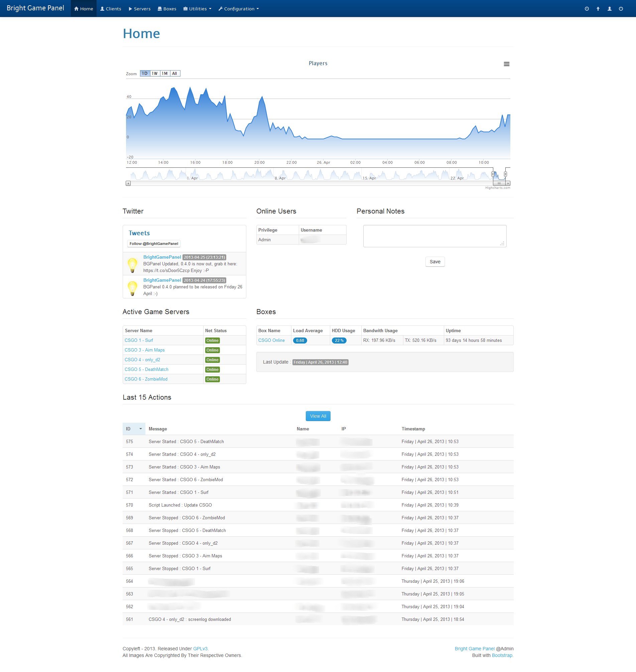Expand the Configuration dropdown

(x=238, y=8)
